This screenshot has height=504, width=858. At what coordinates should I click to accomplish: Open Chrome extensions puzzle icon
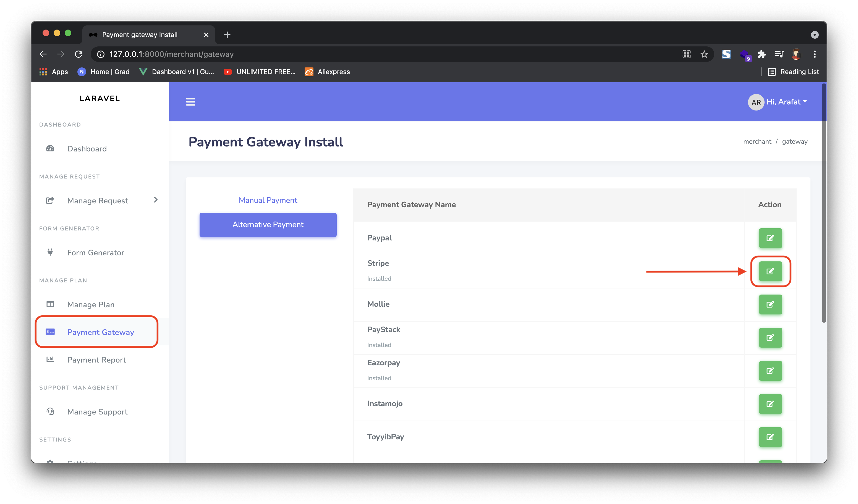click(762, 54)
